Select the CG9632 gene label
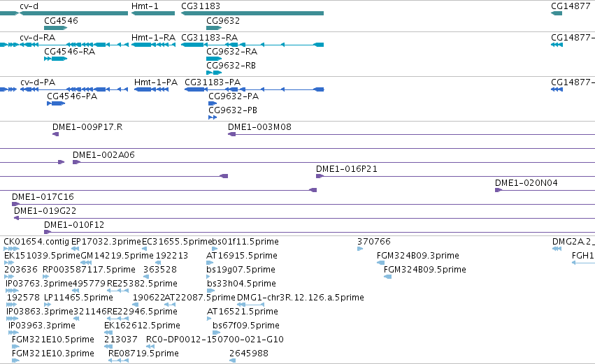The width and height of the screenshot is (595, 364). pyautogui.click(x=223, y=21)
